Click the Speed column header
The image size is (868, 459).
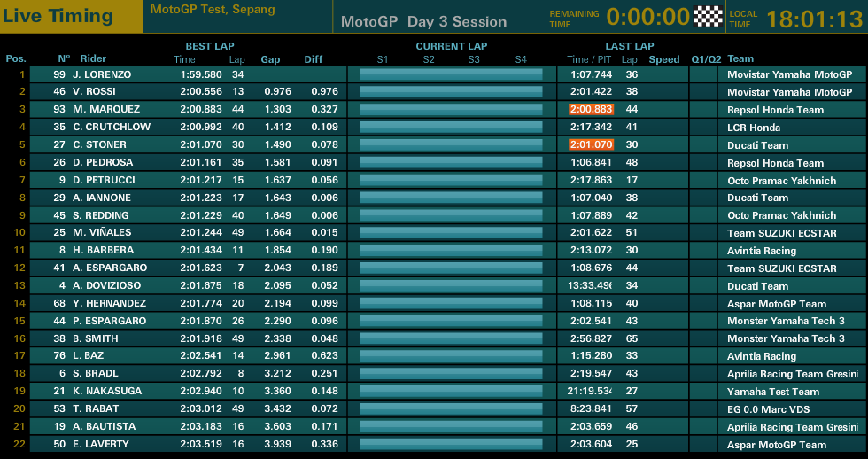click(x=664, y=59)
